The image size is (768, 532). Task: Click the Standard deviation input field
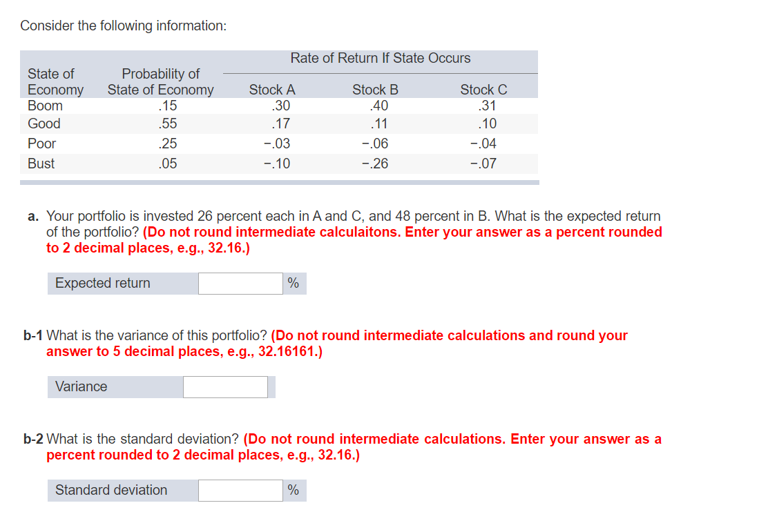(x=240, y=490)
